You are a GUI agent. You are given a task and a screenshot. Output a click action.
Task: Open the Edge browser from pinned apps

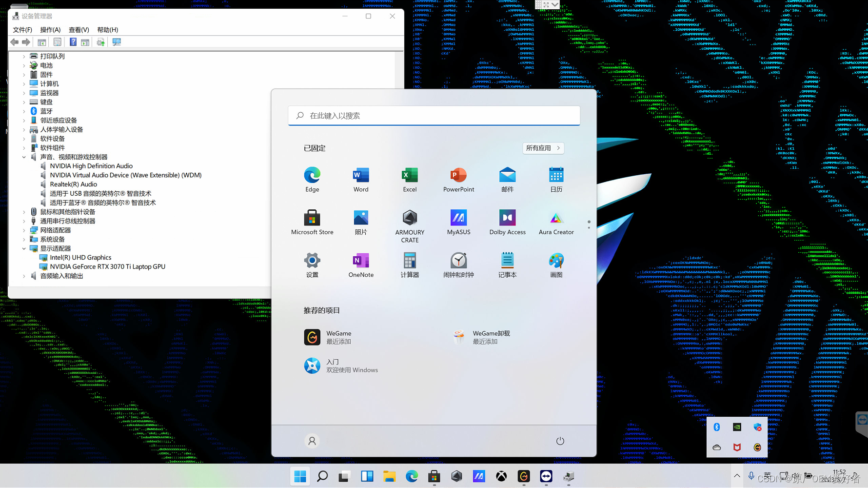point(312,180)
